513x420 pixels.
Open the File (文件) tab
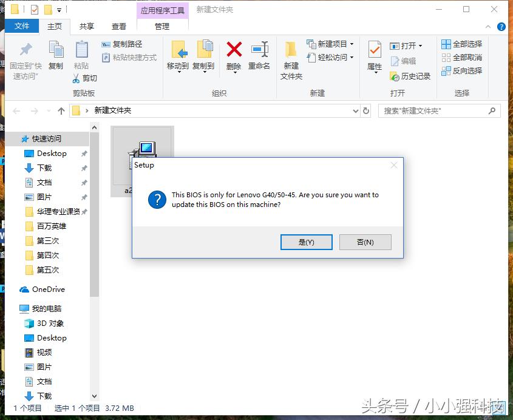tap(22, 26)
